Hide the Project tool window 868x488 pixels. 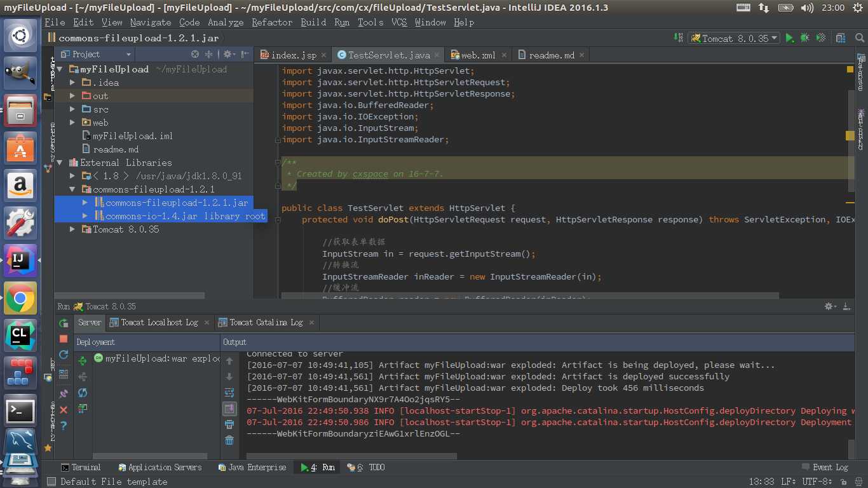[x=244, y=55]
